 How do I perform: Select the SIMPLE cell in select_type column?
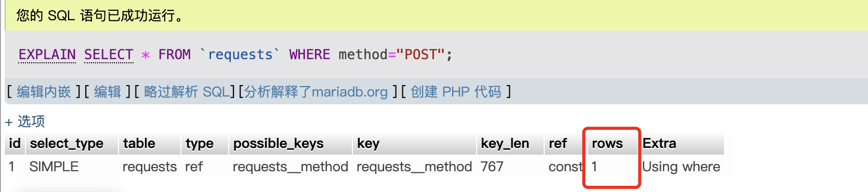click(54, 167)
